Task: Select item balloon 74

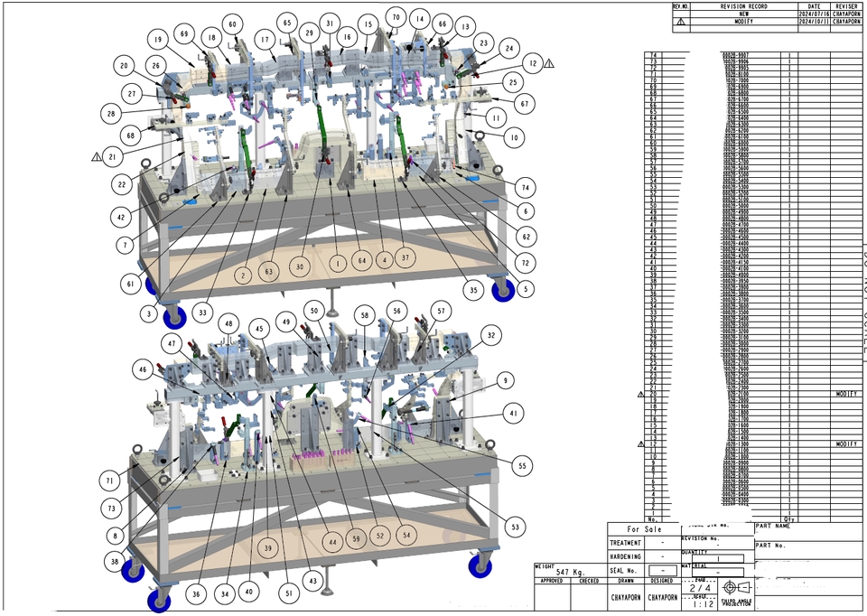Action: tap(525, 185)
